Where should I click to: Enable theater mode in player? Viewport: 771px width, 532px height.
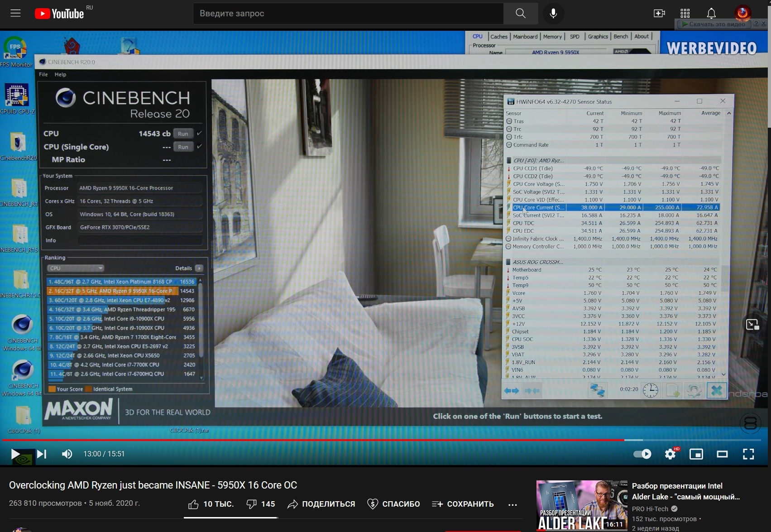pos(722,454)
